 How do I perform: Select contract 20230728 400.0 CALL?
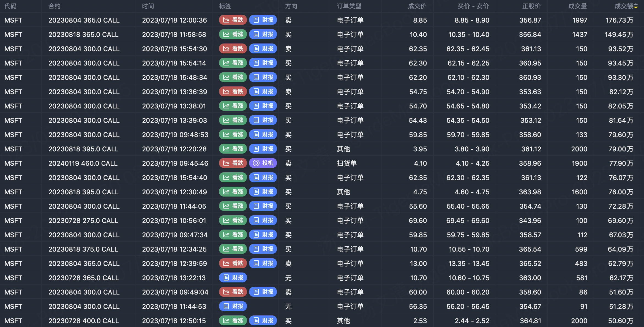[84, 321]
